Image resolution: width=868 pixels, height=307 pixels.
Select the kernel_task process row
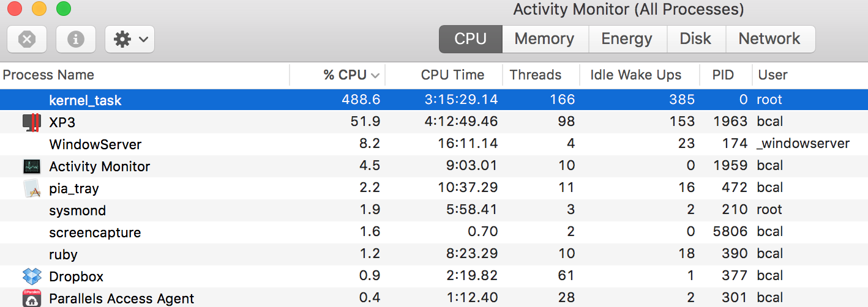tap(434, 100)
